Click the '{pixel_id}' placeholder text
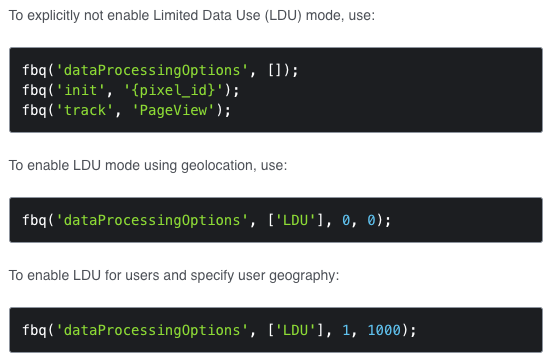The height and width of the screenshot is (361, 553). [173, 90]
